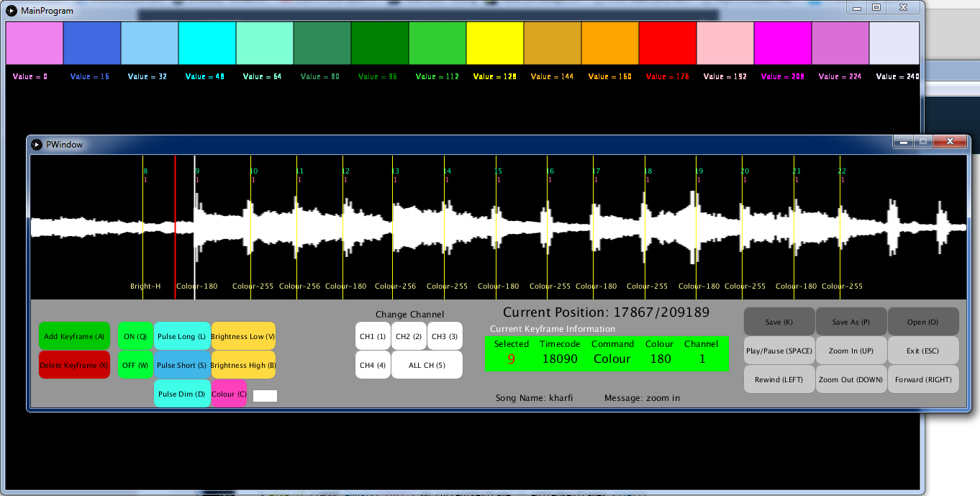Select keyframe 17 marker on waveform

(594, 227)
